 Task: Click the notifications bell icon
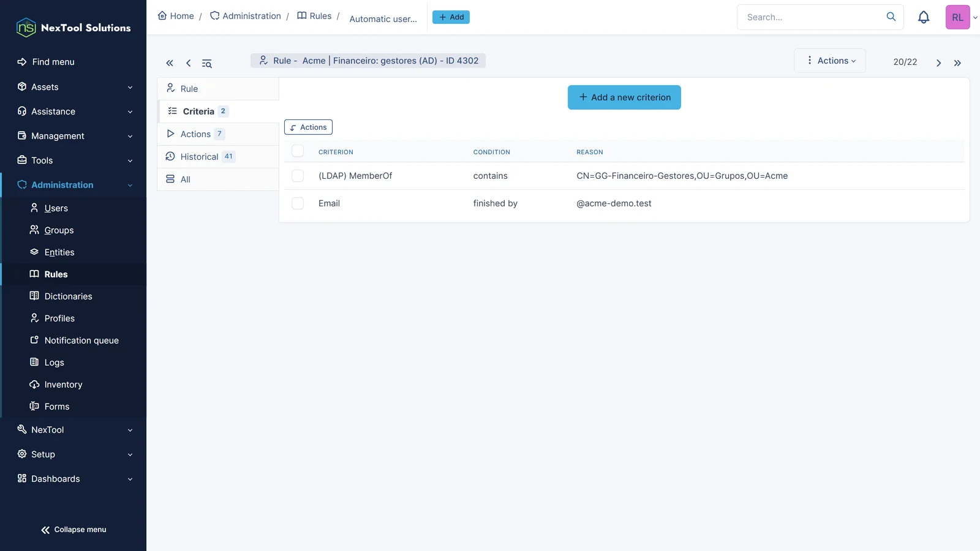pyautogui.click(x=924, y=17)
